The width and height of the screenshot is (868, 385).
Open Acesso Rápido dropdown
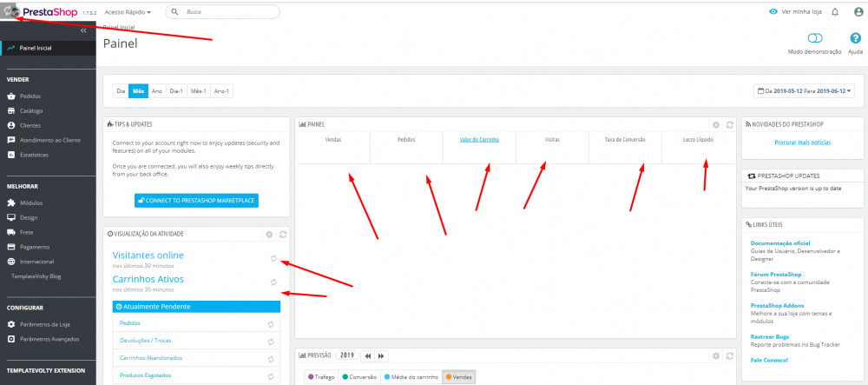(128, 11)
